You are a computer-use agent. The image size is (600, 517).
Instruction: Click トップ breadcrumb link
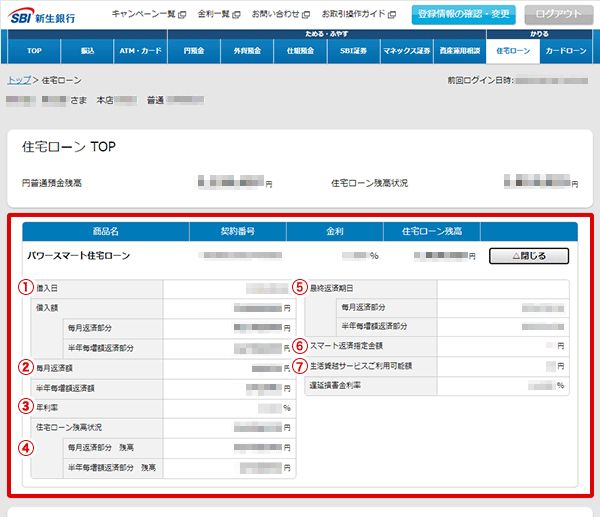[18, 79]
